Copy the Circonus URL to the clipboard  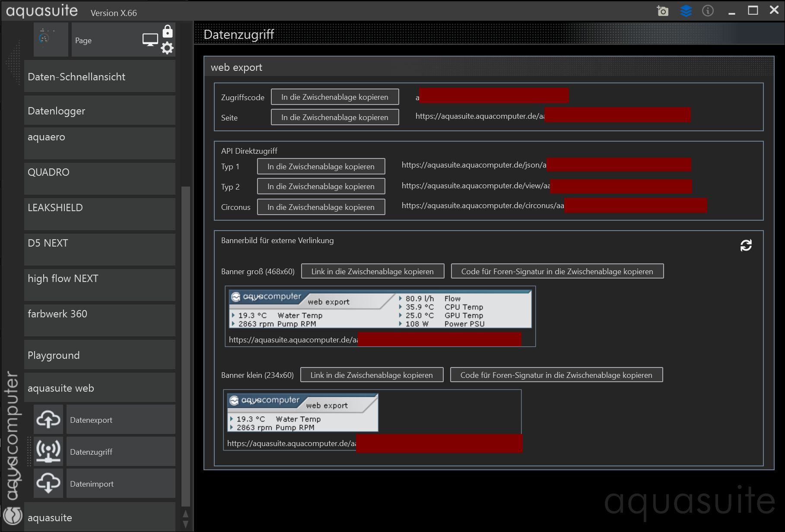tap(321, 207)
